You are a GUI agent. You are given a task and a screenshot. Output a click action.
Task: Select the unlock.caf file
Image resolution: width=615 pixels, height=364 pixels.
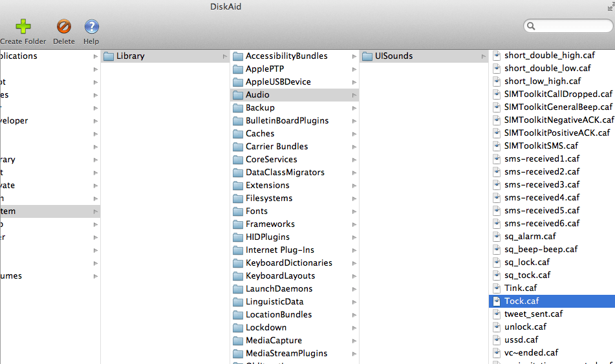click(525, 327)
